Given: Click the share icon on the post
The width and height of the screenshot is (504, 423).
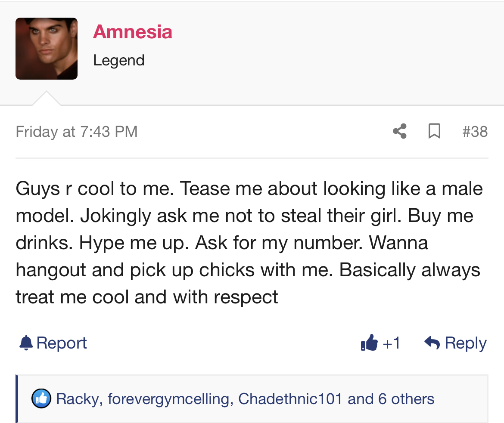Looking at the screenshot, I should click(400, 131).
